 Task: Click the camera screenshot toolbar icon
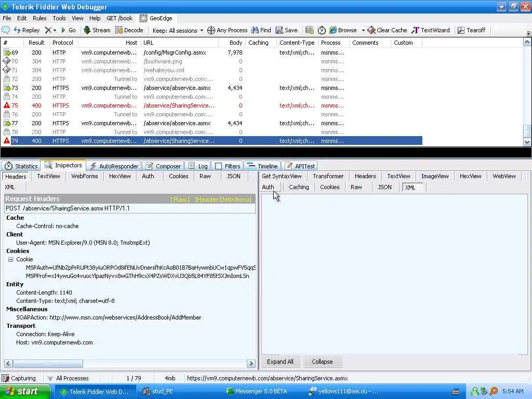click(x=310, y=30)
